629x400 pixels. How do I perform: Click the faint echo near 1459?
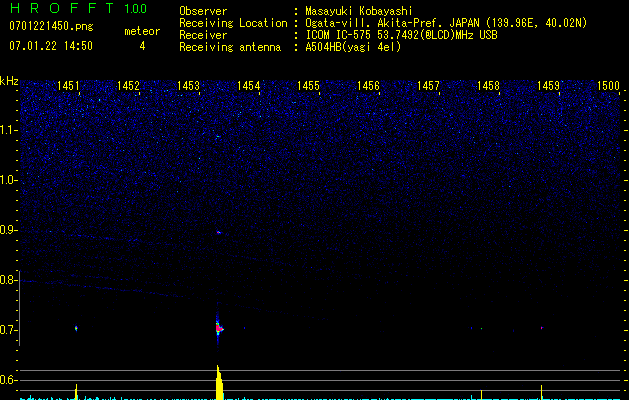[542, 328]
